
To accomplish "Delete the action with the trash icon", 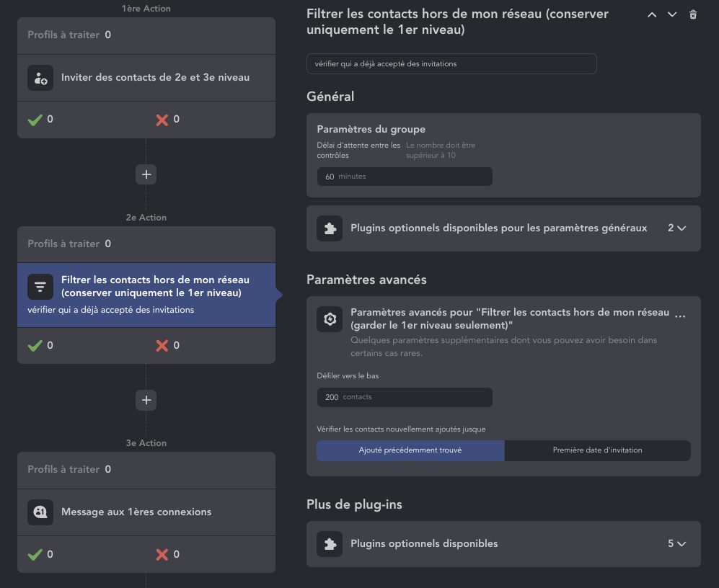I will 693,14.
